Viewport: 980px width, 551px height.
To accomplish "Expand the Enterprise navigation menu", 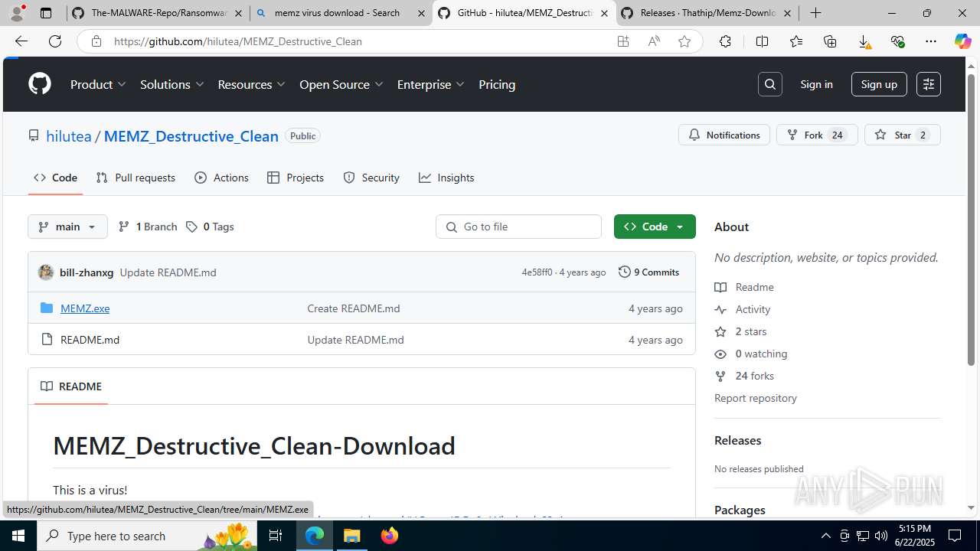I will pyautogui.click(x=431, y=84).
